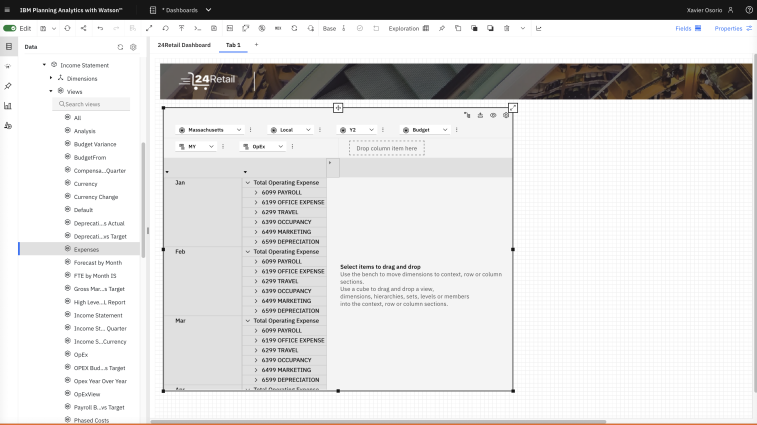Open the Massachusetts context dropdown
This screenshot has width=757, height=425.
click(x=210, y=130)
